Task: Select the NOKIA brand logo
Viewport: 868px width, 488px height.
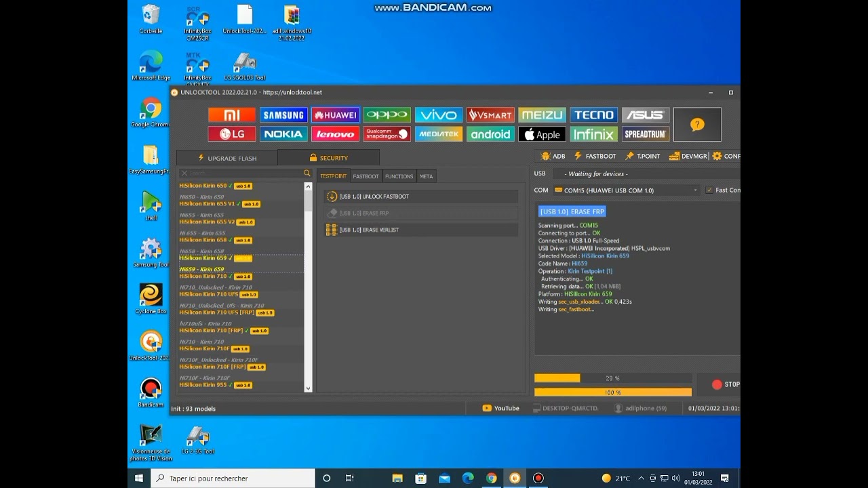Action: click(283, 134)
